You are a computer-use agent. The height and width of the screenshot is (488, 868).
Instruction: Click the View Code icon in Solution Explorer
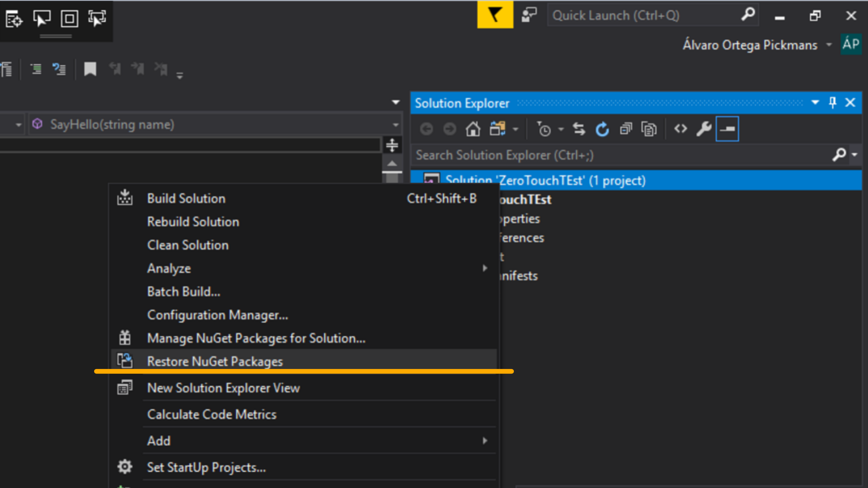pos(680,129)
